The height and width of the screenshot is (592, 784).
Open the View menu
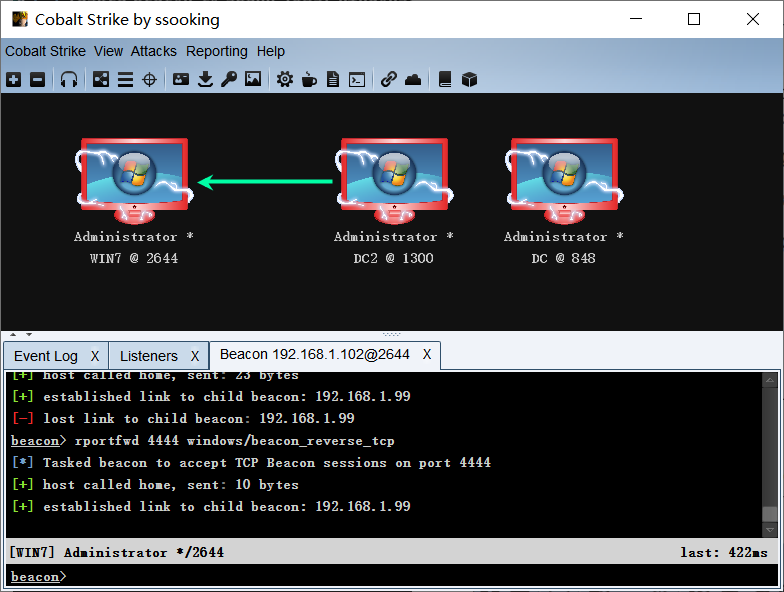point(108,51)
